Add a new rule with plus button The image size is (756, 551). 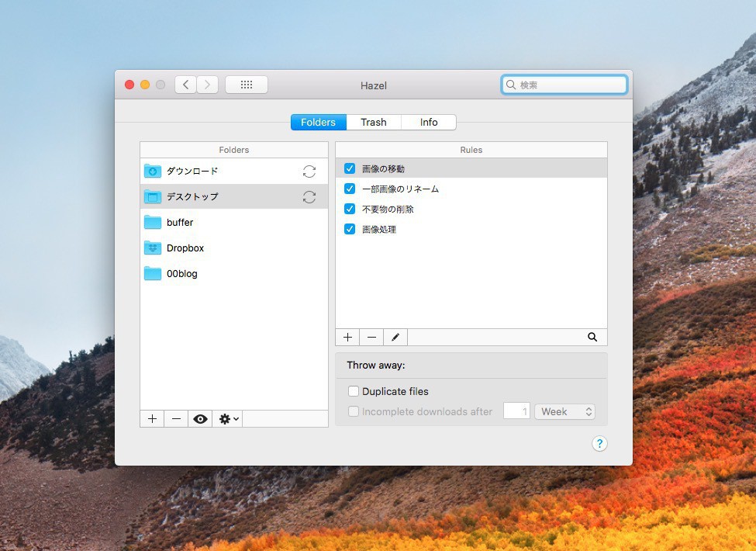(x=347, y=338)
